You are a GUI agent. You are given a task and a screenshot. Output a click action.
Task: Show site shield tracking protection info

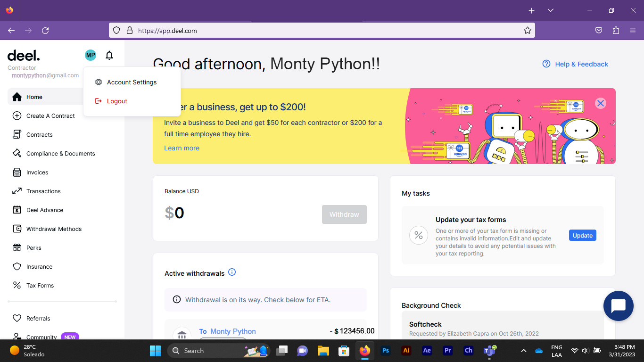[x=116, y=31]
